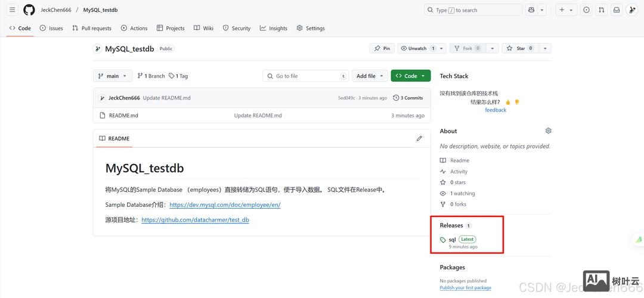Open datacharmer test_db GitHub link

click(x=195, y=220)
